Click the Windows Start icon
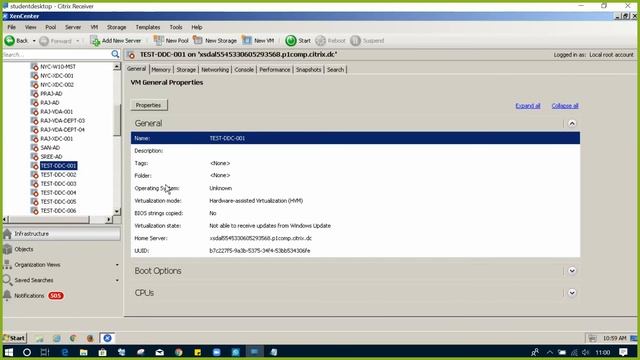640x360 pixels. coord(9,352)
